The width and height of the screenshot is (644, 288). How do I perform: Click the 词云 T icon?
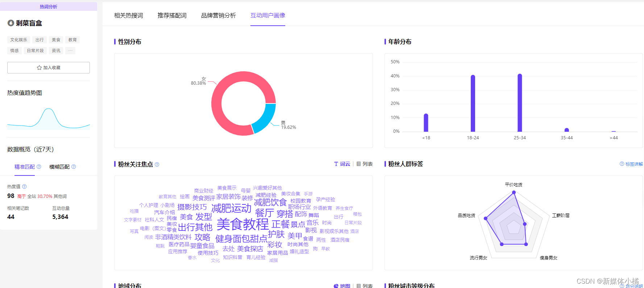click(336, 164)
